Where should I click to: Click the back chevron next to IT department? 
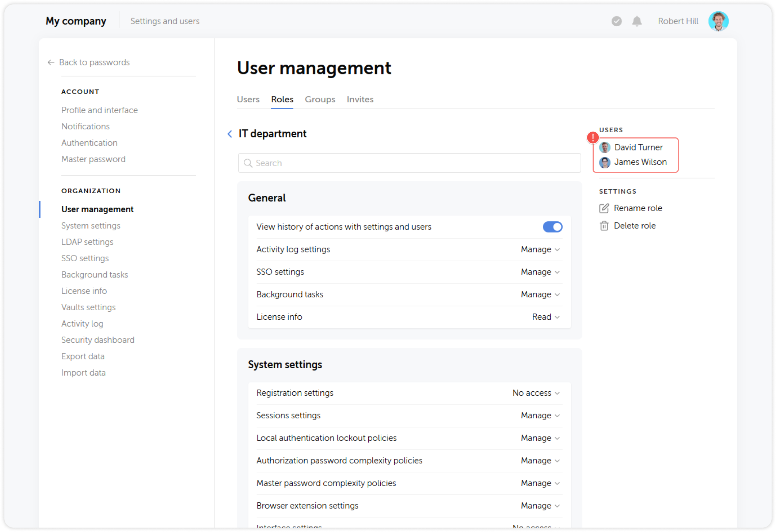(229, 134)
